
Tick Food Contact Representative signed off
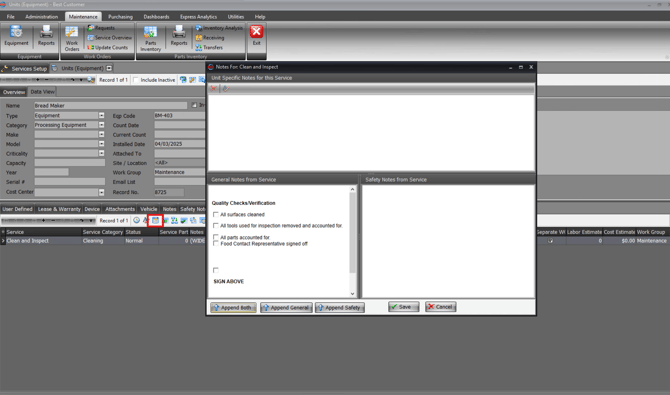216,243
